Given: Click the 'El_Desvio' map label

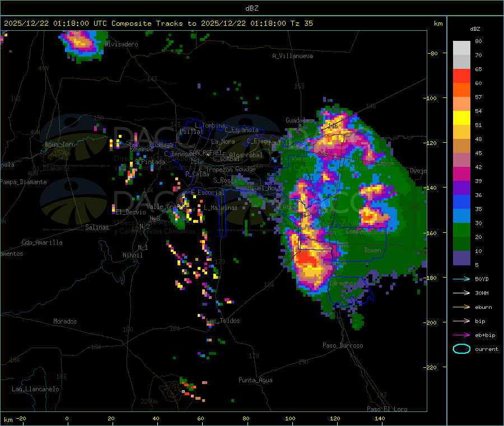Looking at the screenshot, I should pos(130,212).
